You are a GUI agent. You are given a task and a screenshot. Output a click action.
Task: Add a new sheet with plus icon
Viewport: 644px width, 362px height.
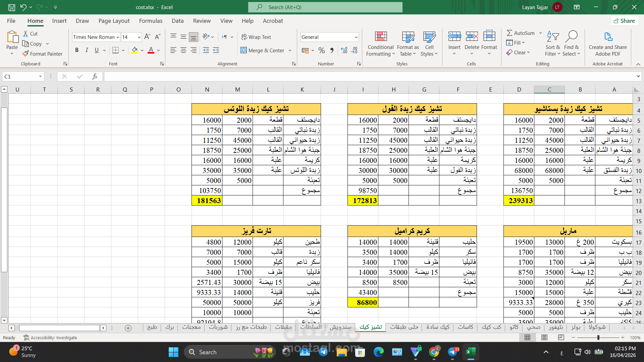click(128, 328)
